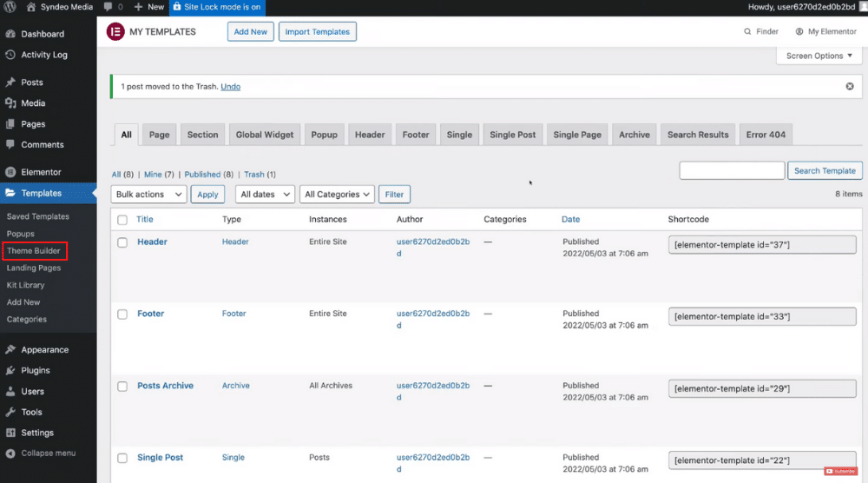The image size is (868, 483).
Task: Open Pages in the sidebar
Action: 33,124
